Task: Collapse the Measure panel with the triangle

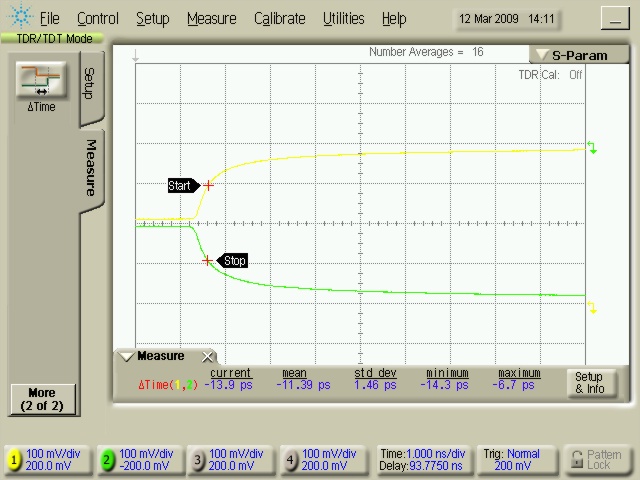Action: [x=126, y=357]
